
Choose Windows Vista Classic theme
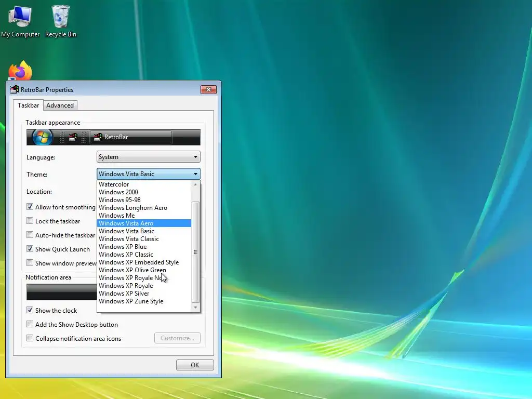[144, 239]
